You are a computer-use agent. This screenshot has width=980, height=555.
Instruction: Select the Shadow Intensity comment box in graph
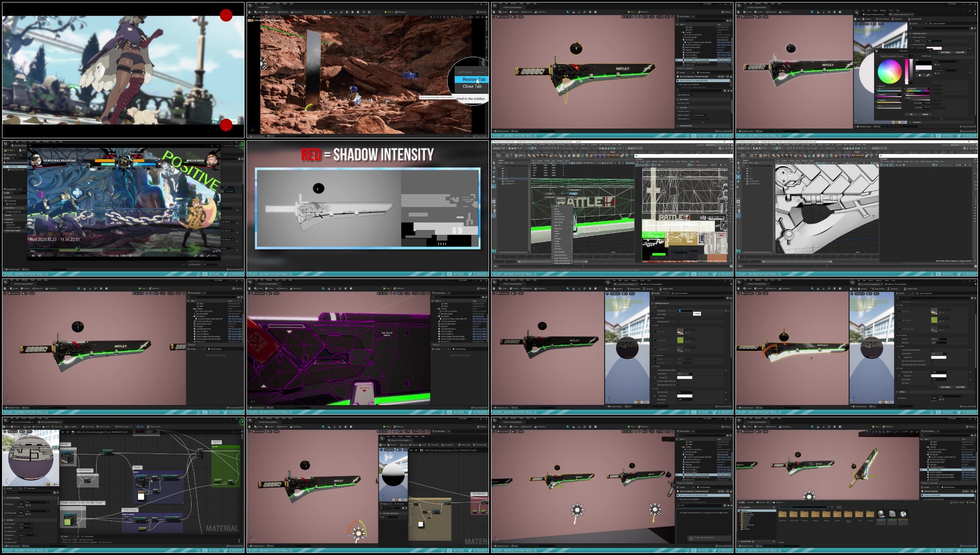[x=152, y=523]
